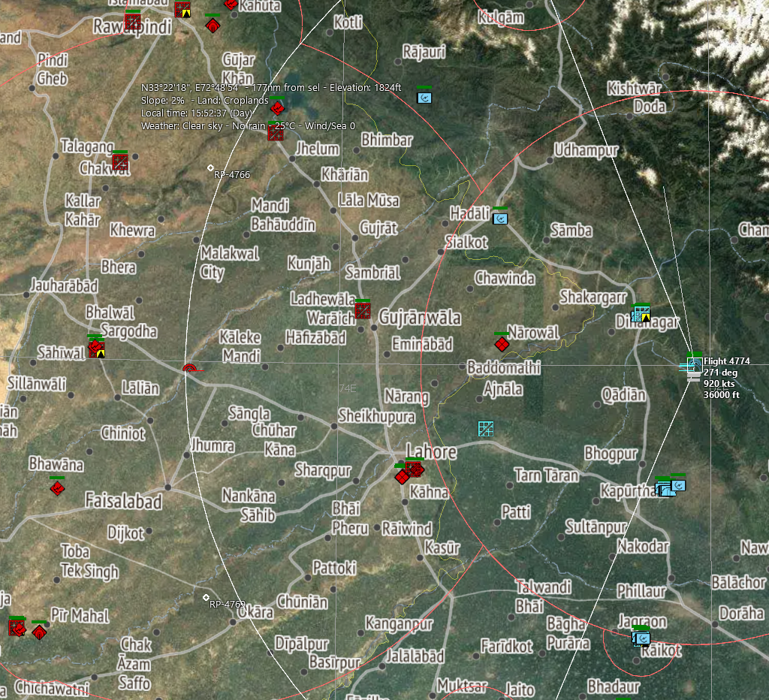
Task: Select the hostile aircraft icon near Gujar Khan
Action: click(x=277, y=107)
